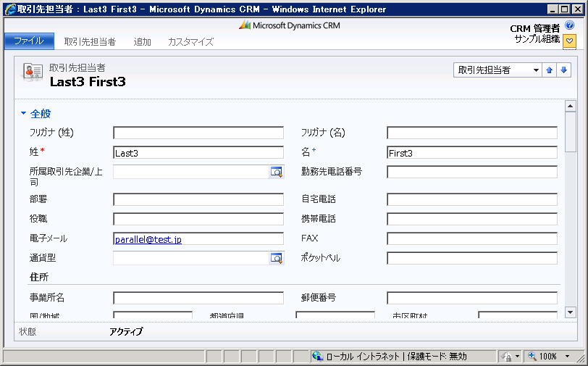The image size is (588, 366).
Task: Click the status bar security lock icon
Action: 506,356
